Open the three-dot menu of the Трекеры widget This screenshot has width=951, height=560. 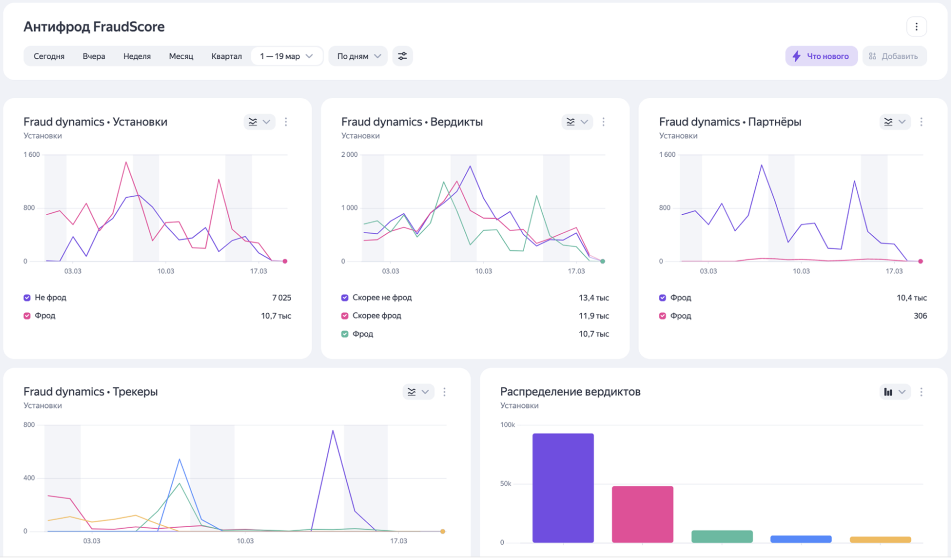point(444,392)
